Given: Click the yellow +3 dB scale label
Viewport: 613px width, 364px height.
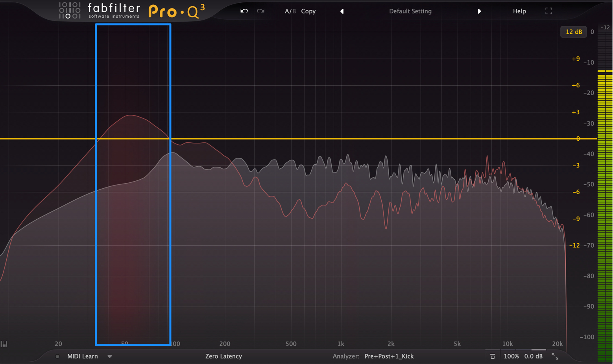Looking at the screenshot, I should [576, 112].
